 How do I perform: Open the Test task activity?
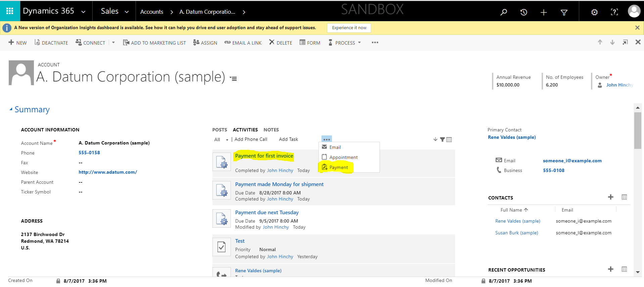point(240,241)
